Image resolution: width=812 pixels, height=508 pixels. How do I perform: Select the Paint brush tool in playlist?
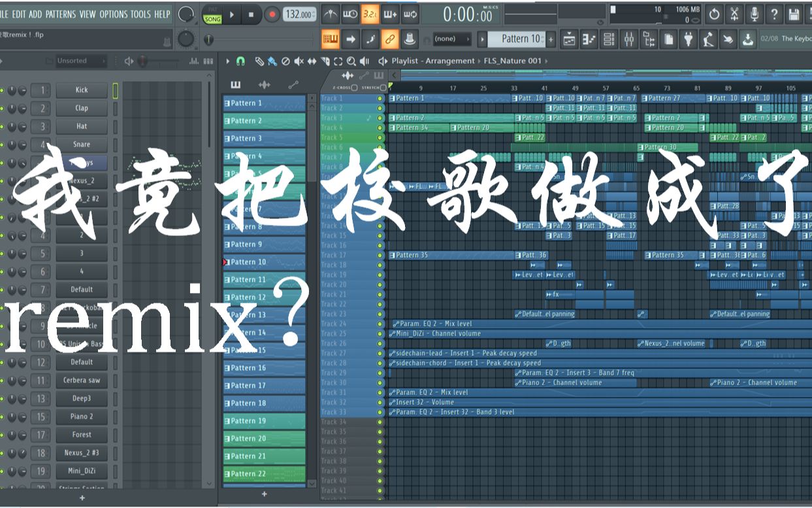click(272, 61)
